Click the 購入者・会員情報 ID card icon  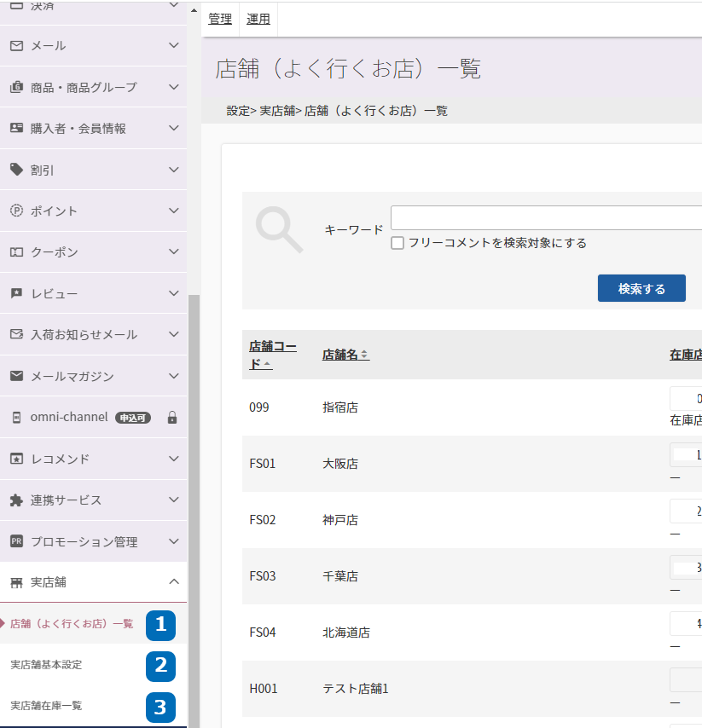pos(16,128)
